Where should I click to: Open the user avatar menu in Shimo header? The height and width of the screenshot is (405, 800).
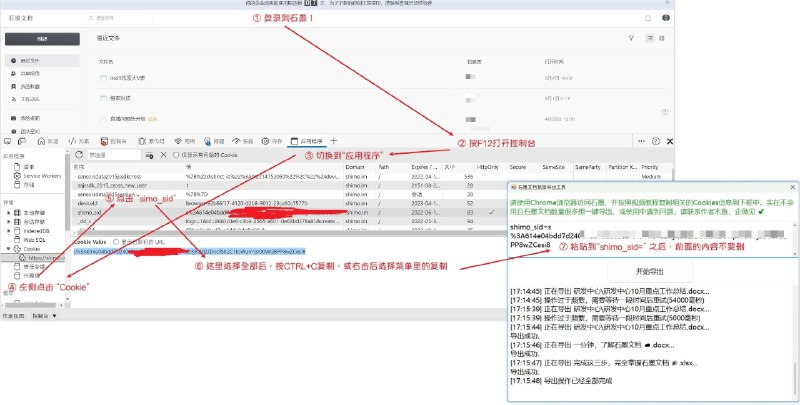click(666, 18)
